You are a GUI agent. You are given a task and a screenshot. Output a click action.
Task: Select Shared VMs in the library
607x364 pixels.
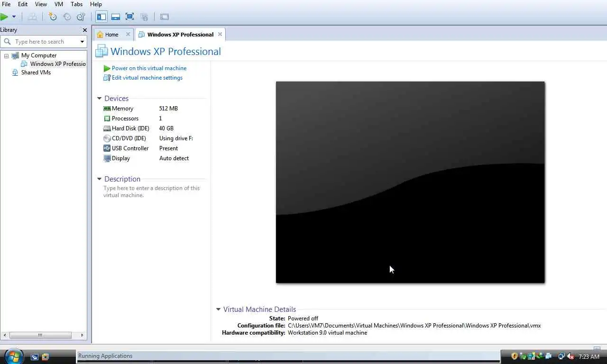click(36, 73)
